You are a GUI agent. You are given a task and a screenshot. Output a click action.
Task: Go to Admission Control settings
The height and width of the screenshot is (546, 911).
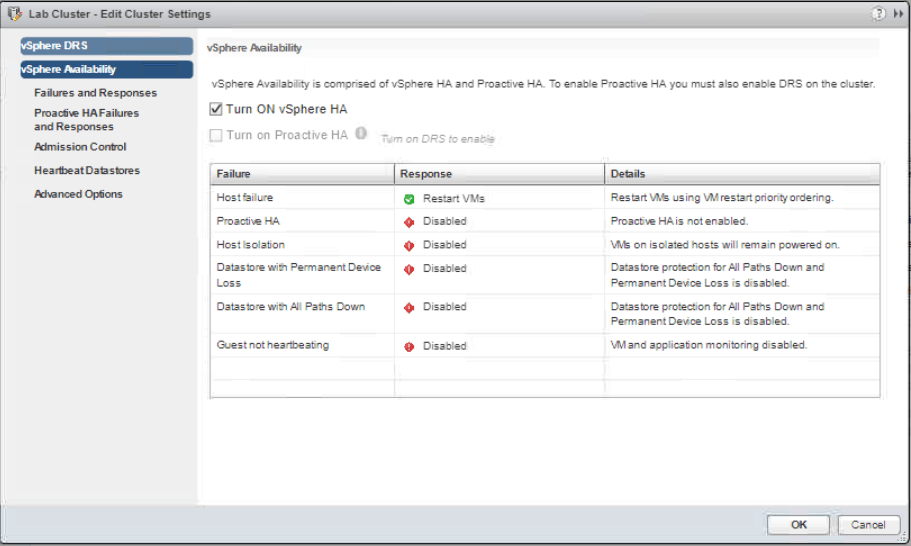80,147
